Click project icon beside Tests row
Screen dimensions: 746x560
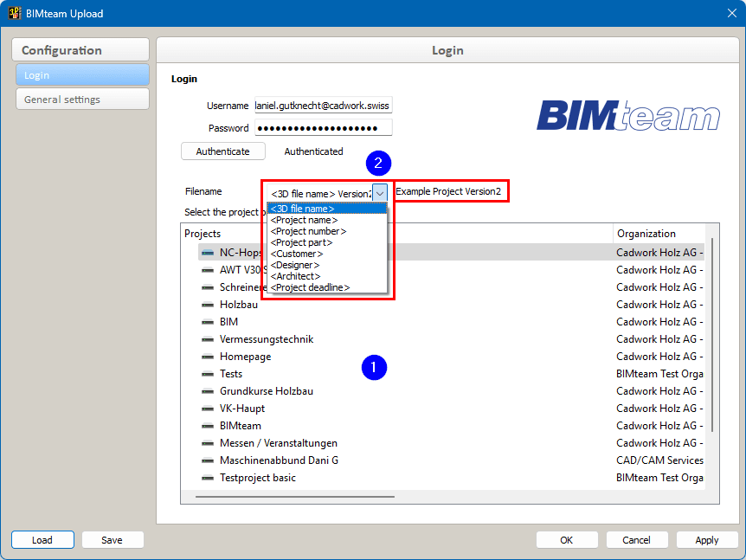(208, 374)
